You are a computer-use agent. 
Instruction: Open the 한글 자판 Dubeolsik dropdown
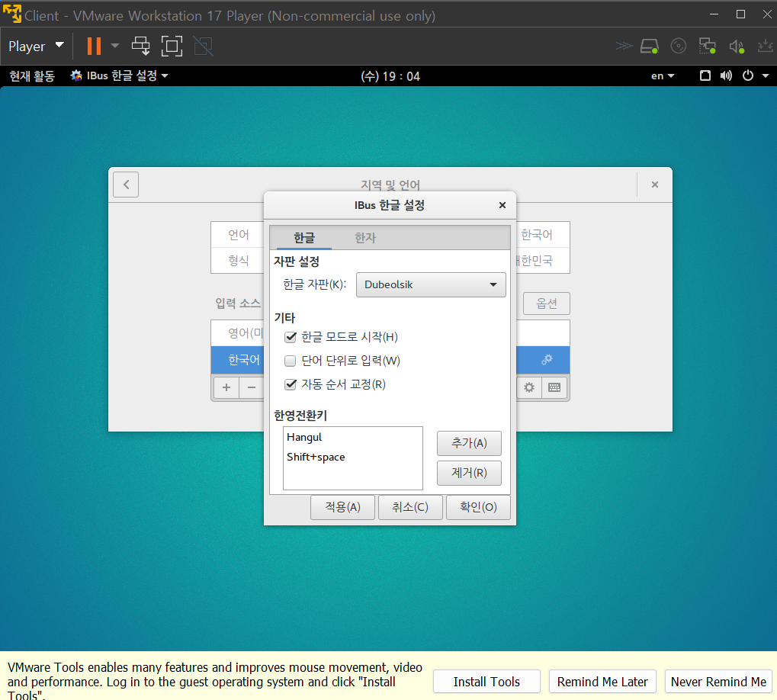click(431, 285)
